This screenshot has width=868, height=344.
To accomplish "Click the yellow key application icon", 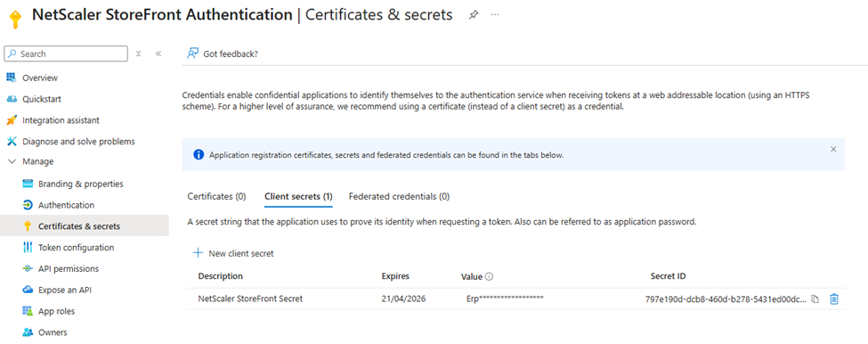I will click(15, 19).
